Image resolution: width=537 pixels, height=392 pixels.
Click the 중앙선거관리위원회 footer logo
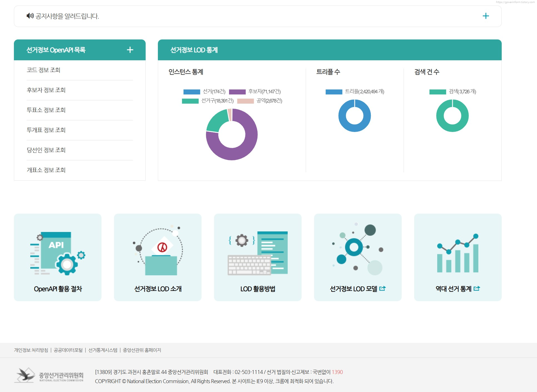49,375
